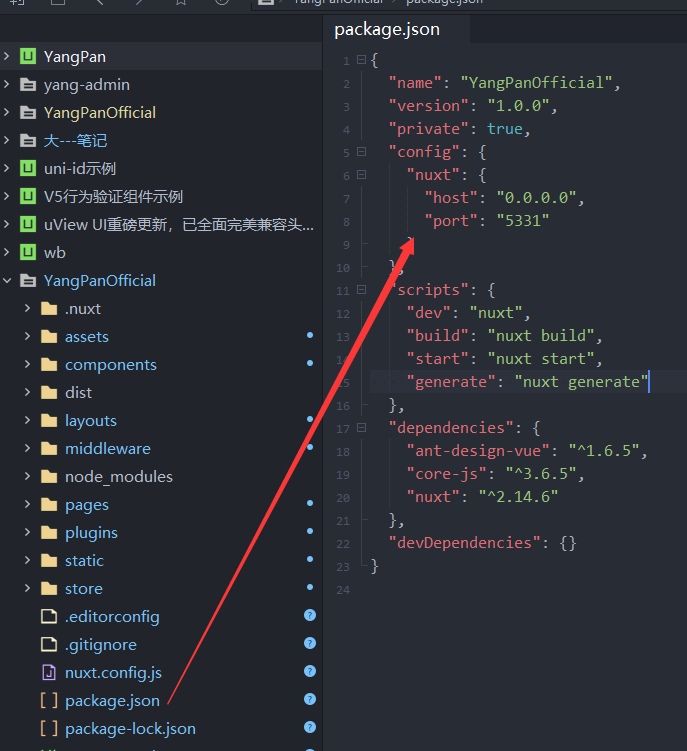Fold the config block at line 5
Image resolution: width=687 pixels, height=751 pixels.
pyautogui.click(x=362, y=152)
